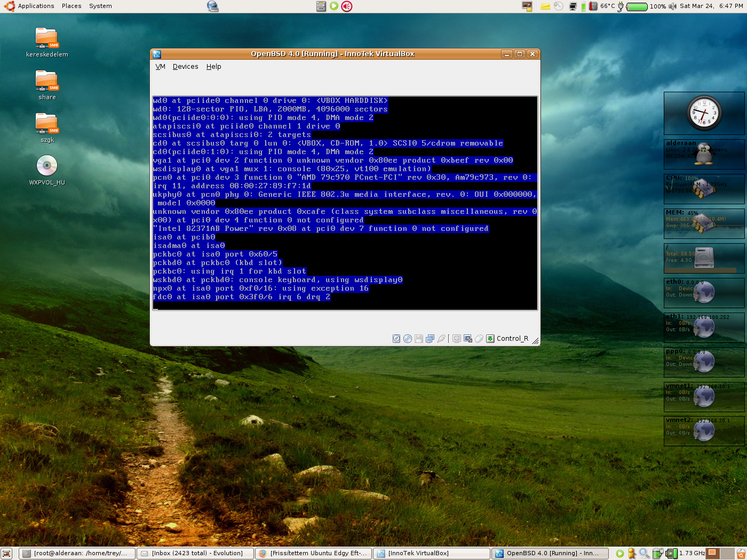Click the VirtualBox window title bar icon
The width and height of the screenshot is (747, 560).
pyautogui.click(x=157, y=54)
